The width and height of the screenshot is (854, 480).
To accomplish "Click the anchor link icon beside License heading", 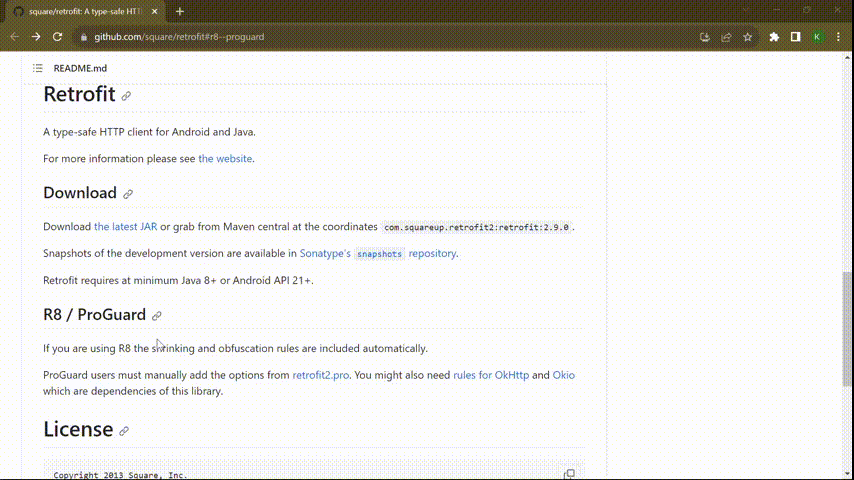I will 124,431.
